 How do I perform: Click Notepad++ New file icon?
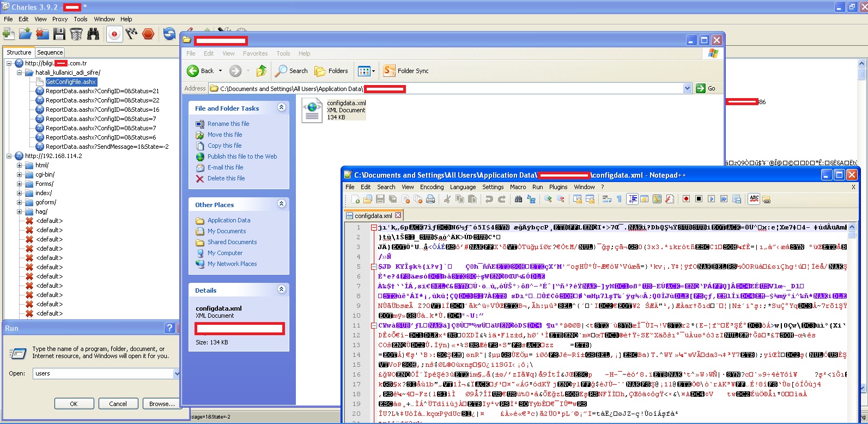click(355, 199)
